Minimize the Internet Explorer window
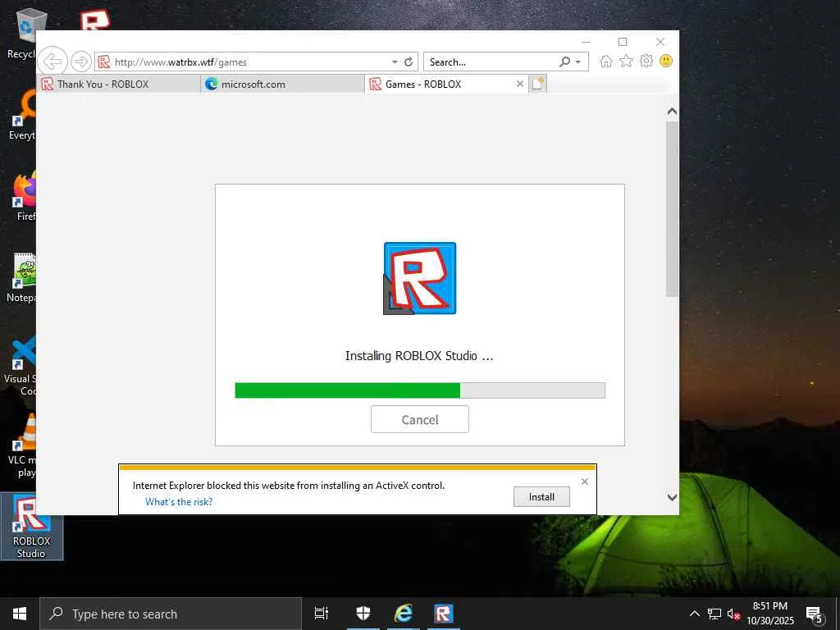 586,42
